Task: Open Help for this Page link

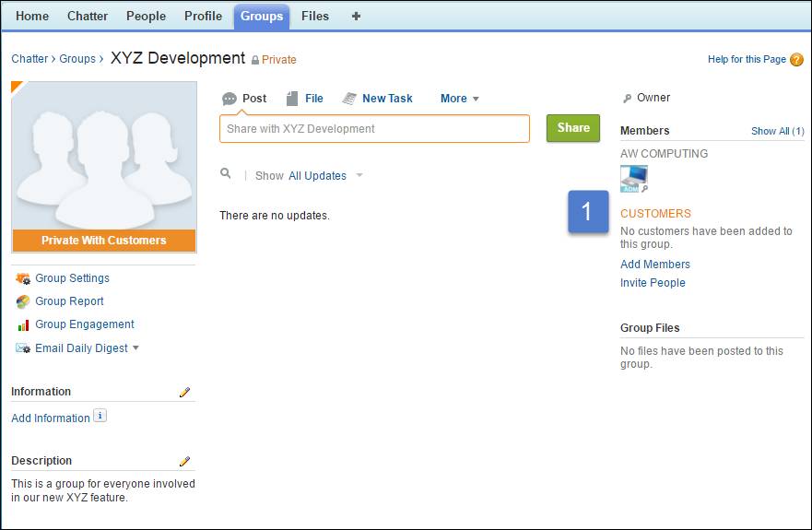Action: 747,59
